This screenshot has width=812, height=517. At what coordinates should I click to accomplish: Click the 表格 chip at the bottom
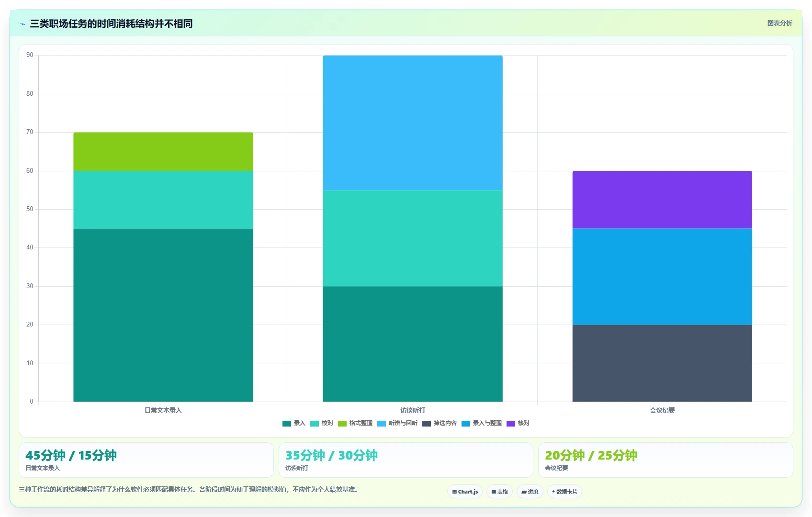(x=499, y=492)
